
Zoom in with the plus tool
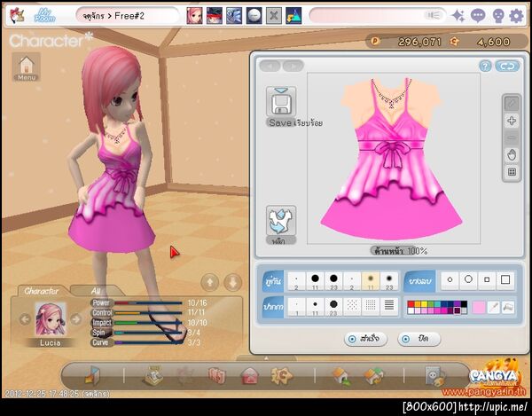[512, 121]
